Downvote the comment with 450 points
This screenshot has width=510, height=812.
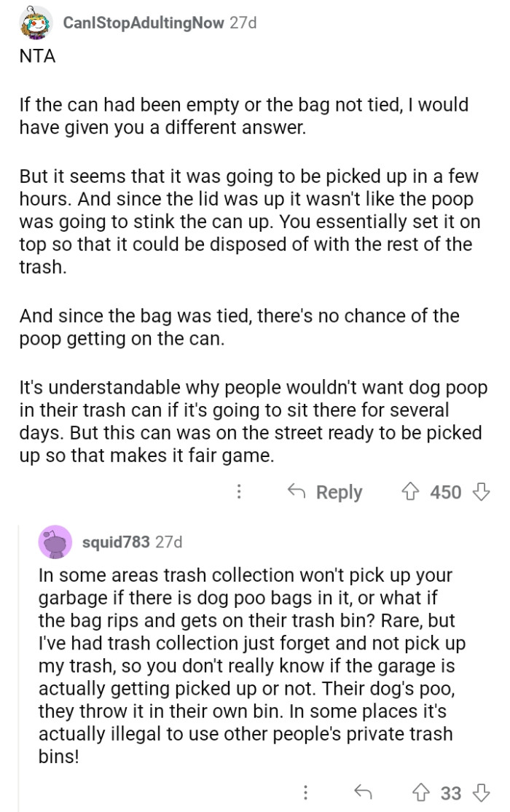(x=480, y=492)
